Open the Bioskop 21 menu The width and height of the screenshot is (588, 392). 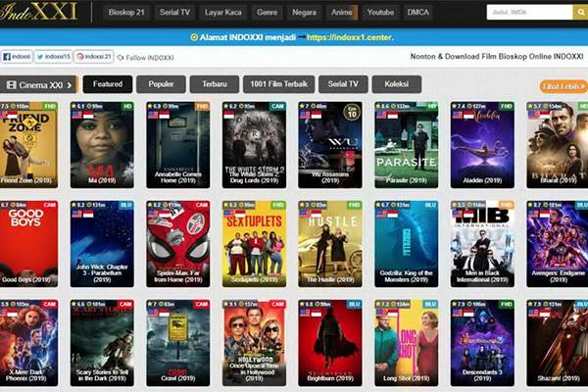click(126, 13)
